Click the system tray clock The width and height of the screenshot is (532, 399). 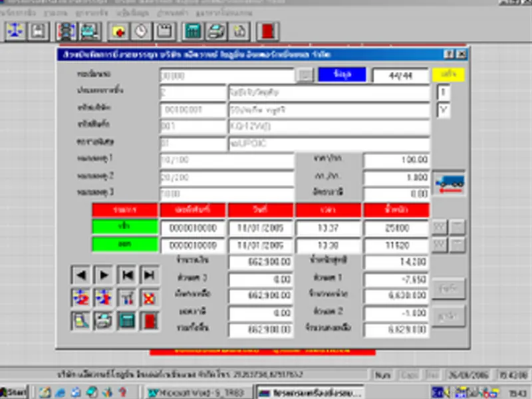coord(517,393)
